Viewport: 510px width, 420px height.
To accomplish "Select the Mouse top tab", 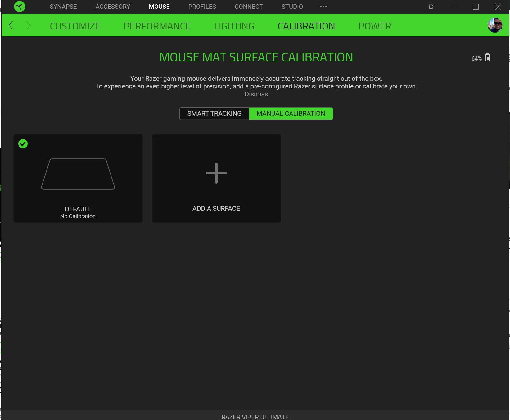I will [x=159, y=7].
